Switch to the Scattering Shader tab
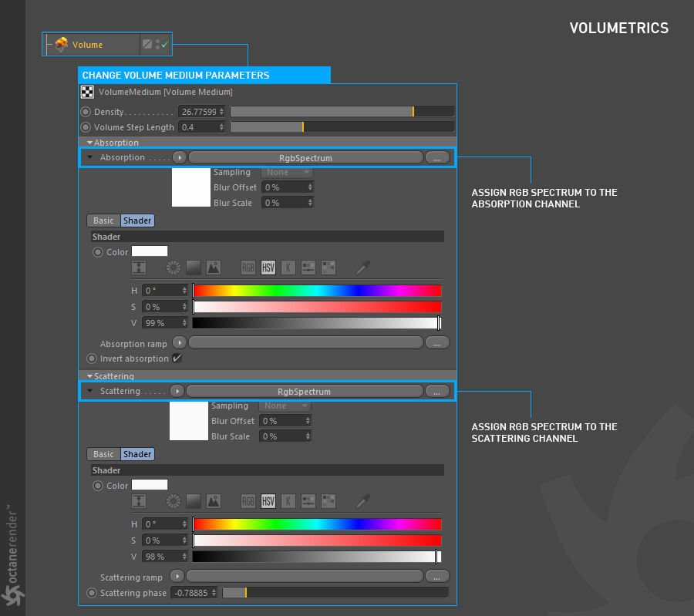 pos(137,454)
